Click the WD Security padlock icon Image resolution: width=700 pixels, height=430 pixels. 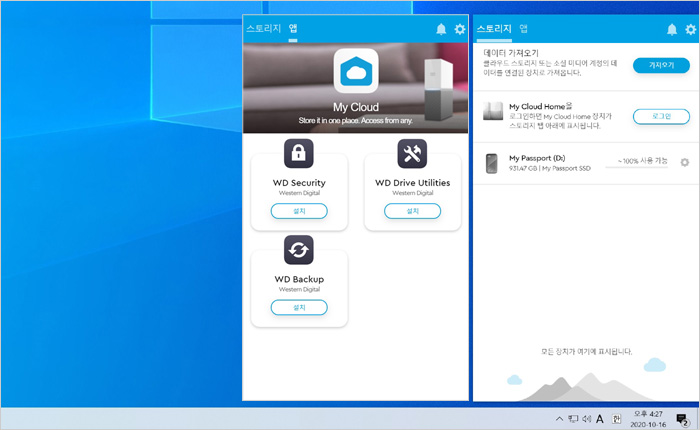coord(299,154)
